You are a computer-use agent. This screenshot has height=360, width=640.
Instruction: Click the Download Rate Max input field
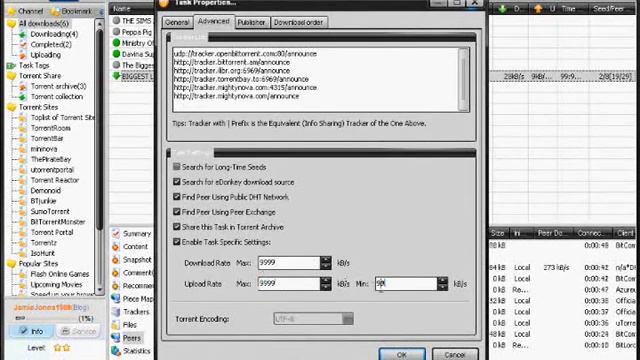pyautogui.click(x=289, y=263)
